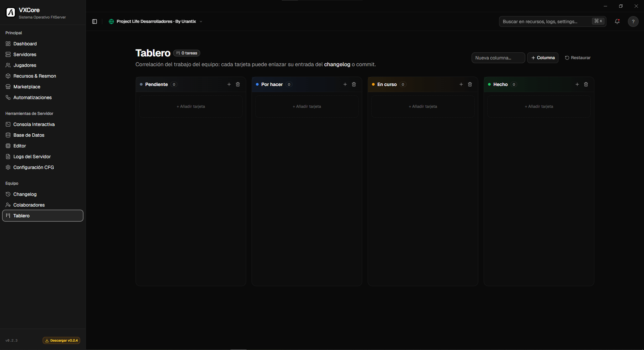This screenshot has height=350, width=644.
Task: Click the Project Life Desarrolladores project name
Action: (156, 21)
